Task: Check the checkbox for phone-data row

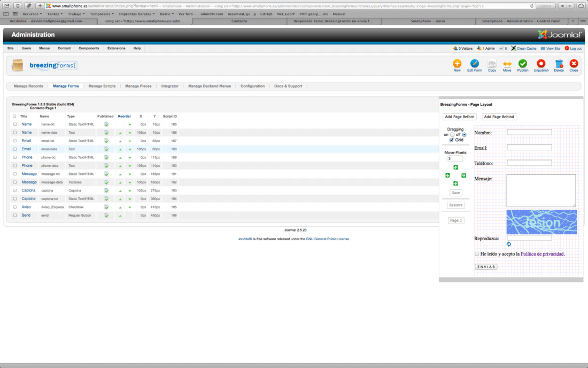Action: tap(15, 165)
